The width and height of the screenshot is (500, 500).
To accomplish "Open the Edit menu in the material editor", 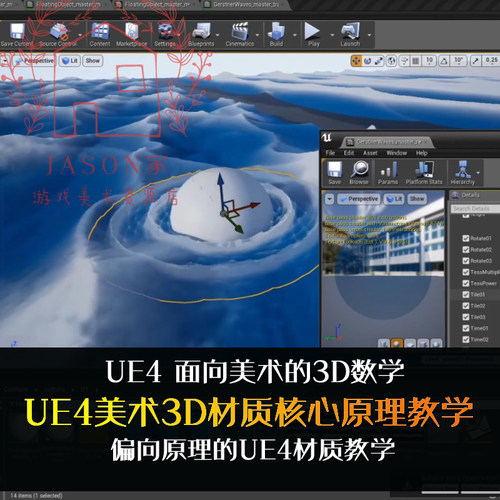I will coord(349,153).
